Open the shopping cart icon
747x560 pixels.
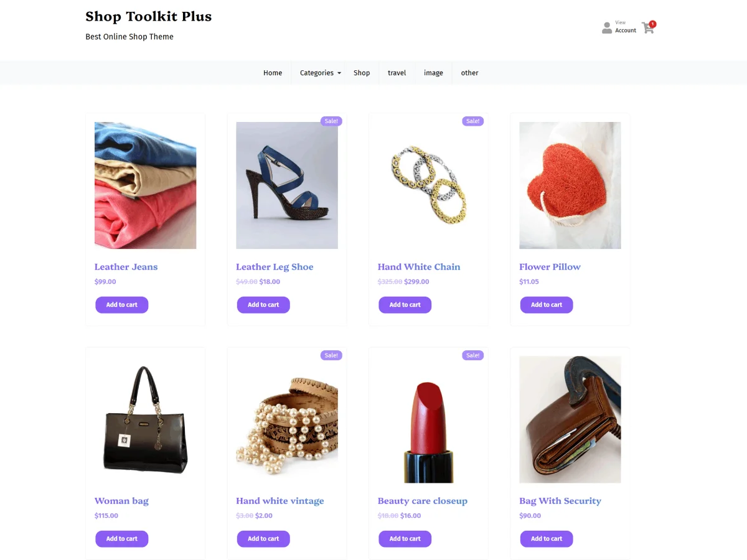[647, 28]
